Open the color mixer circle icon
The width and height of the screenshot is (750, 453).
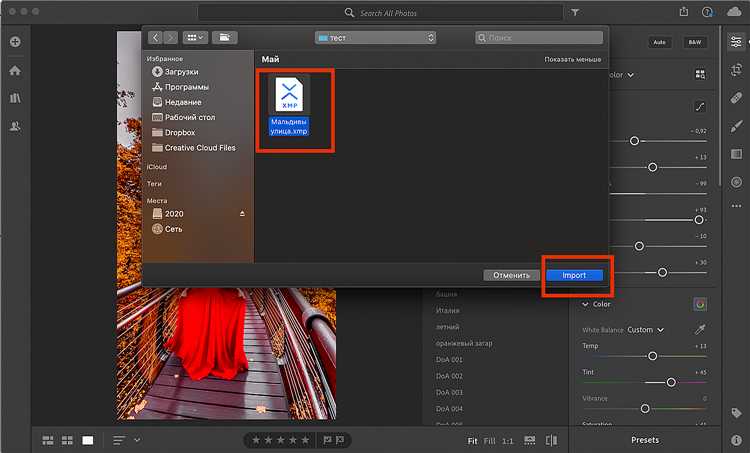700,304
